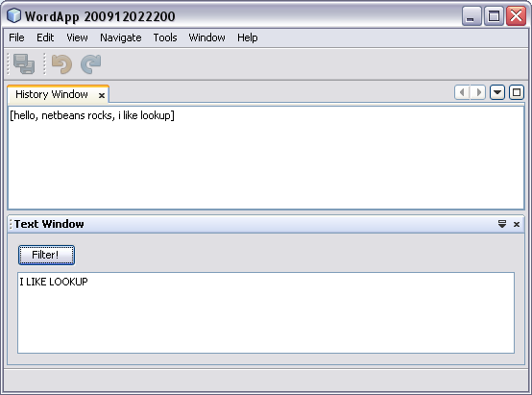The width and height of the screenshot is (532, 395).
Task: Click in the I LIKE LOOKUP text area
Action: click(266, 312)
